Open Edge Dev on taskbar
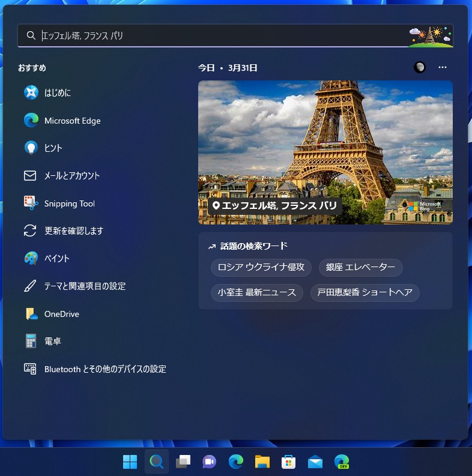 coord(342,462)
